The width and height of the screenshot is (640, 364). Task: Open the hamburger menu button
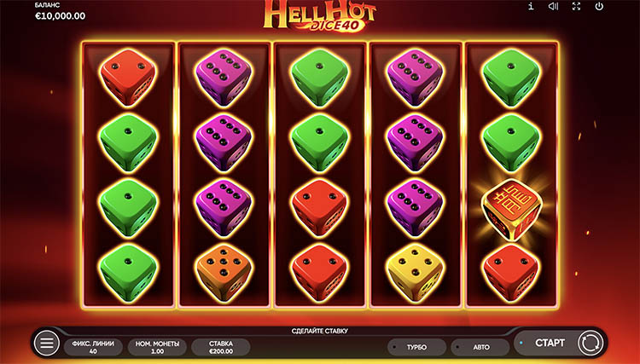(x=46, y=343)
